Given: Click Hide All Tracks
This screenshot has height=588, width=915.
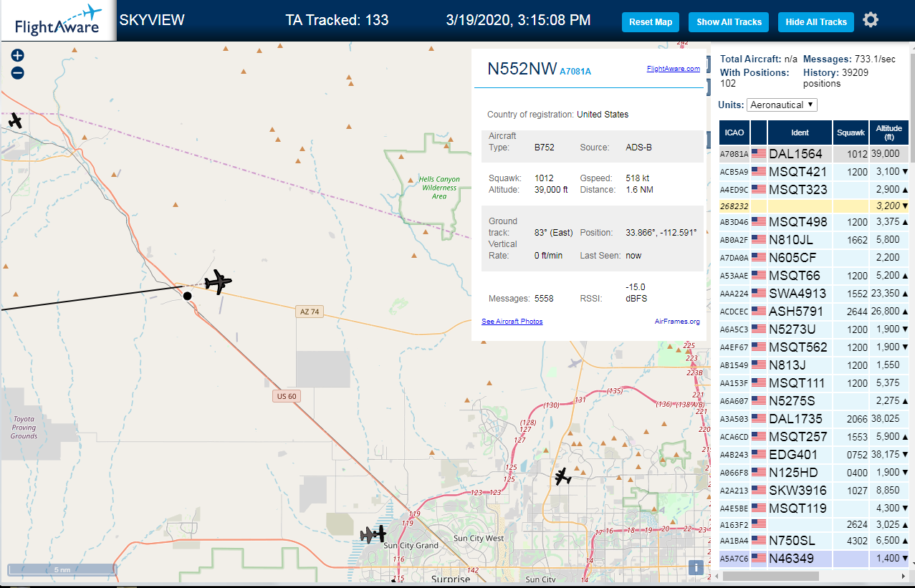Looking at the screenshot, I should [816, 22].
